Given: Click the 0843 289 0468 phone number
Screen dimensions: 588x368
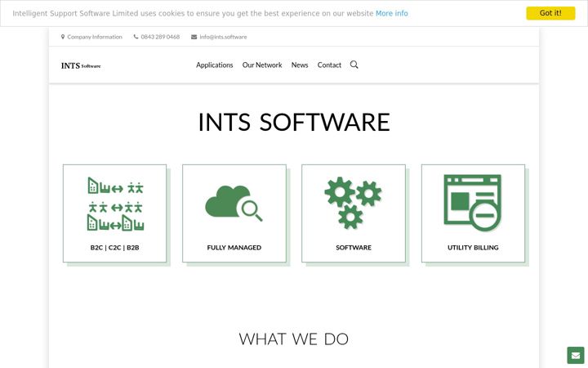Looking at the screenshot, I should click(160, 37).
